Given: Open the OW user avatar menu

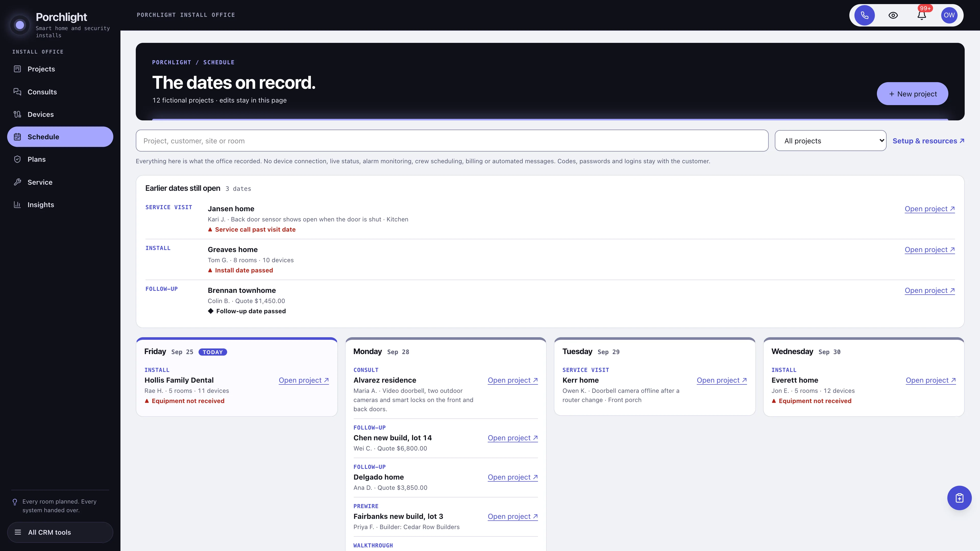Looking at the screenshot, I should pos(949,15).
